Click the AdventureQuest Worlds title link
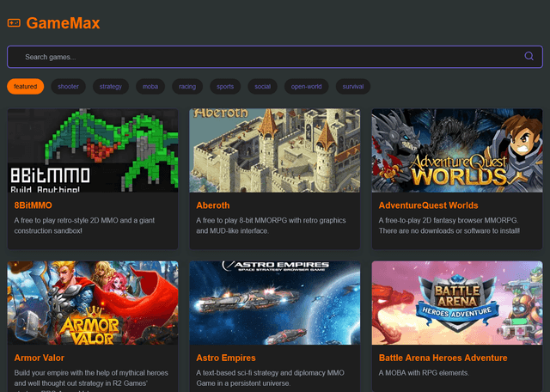 [428, 205]
